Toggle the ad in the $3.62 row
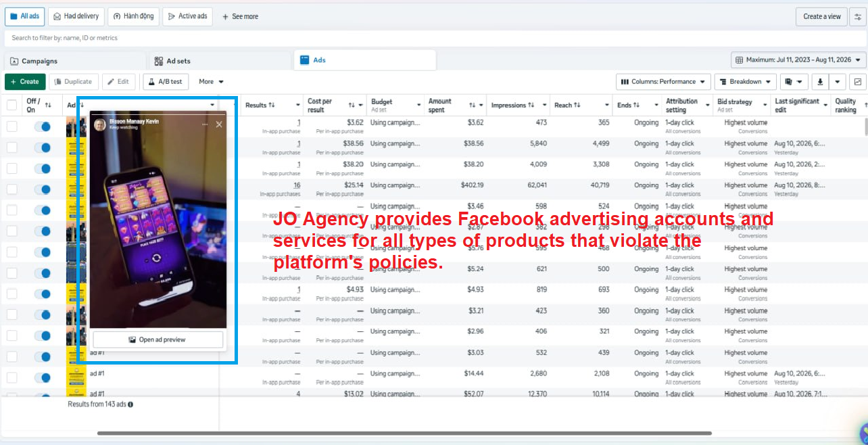 pos(43,126)
